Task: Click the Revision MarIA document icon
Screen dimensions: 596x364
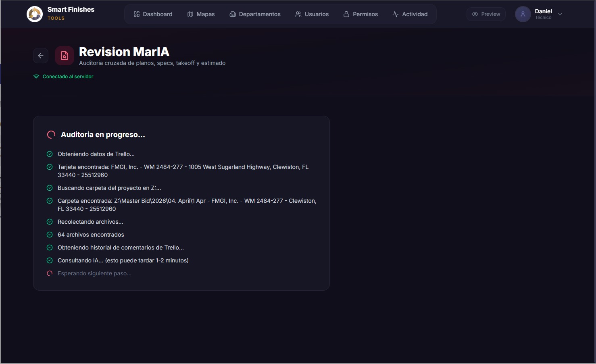Action: pyautogui.click(x=65, y=56)
